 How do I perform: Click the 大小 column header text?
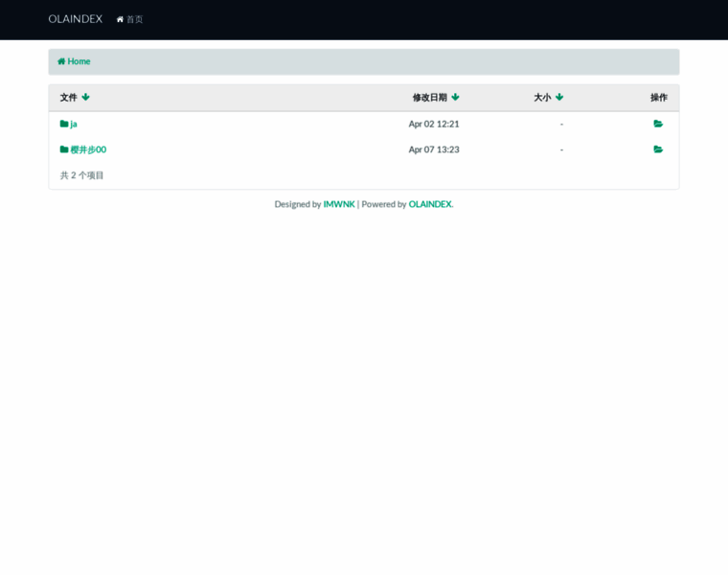tap(542, 98)
